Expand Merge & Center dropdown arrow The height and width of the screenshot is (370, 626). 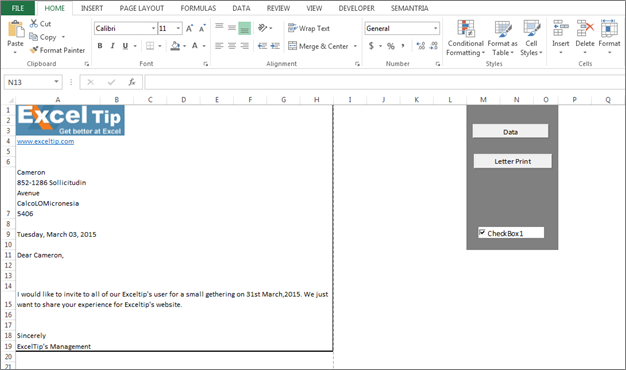click(x=355, y=46)
